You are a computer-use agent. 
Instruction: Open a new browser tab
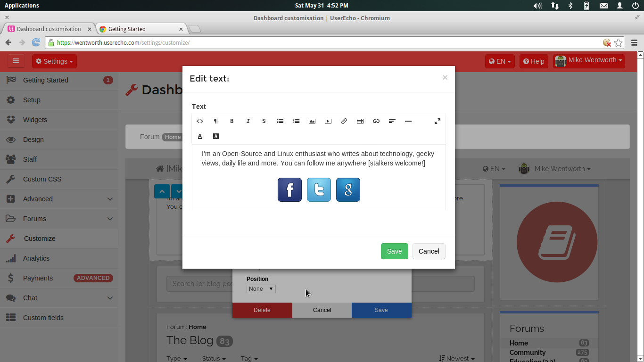pyautogui.click(x=194, y=29)
